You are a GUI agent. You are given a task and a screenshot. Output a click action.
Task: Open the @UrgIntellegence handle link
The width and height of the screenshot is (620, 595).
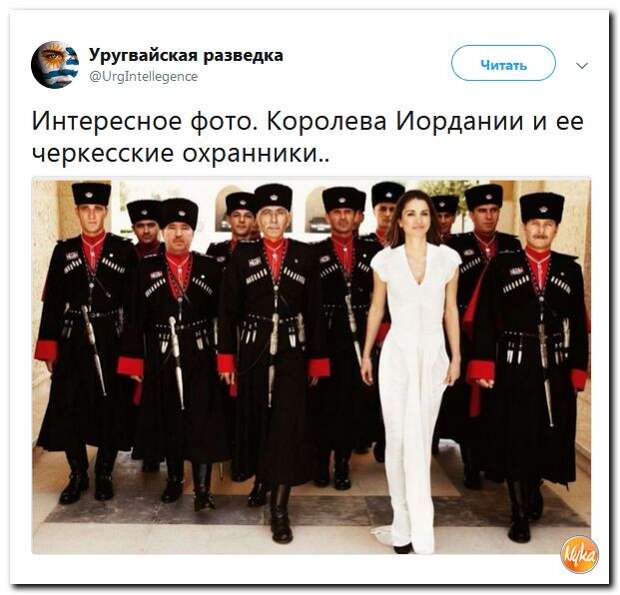[x=144, y=76]
